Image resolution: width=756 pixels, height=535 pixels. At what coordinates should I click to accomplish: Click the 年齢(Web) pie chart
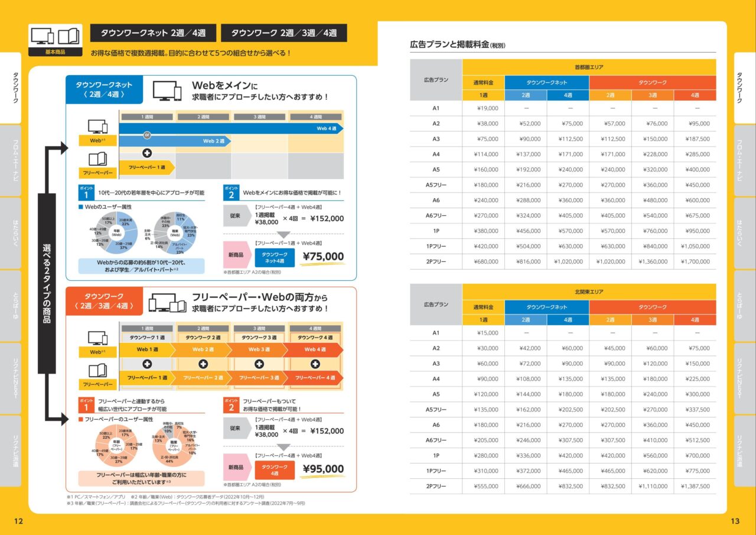116,234
